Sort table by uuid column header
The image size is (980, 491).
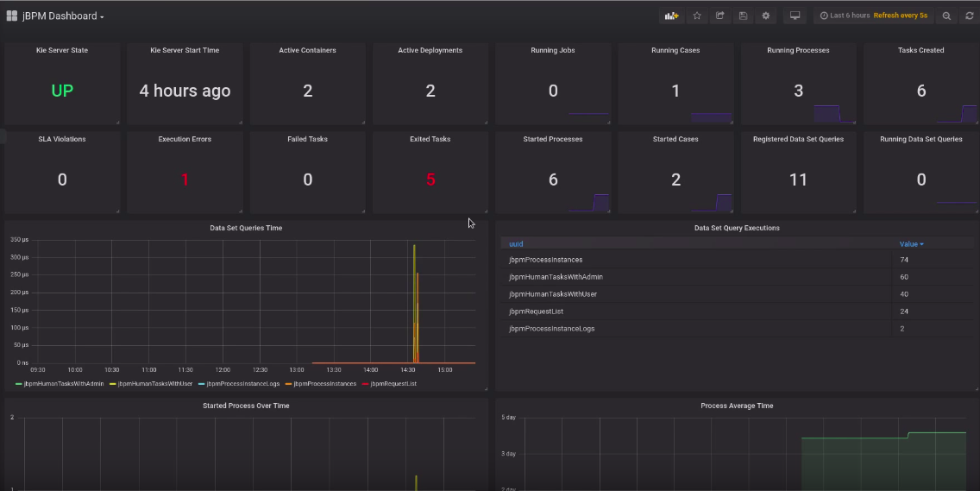tap(516, 244)
